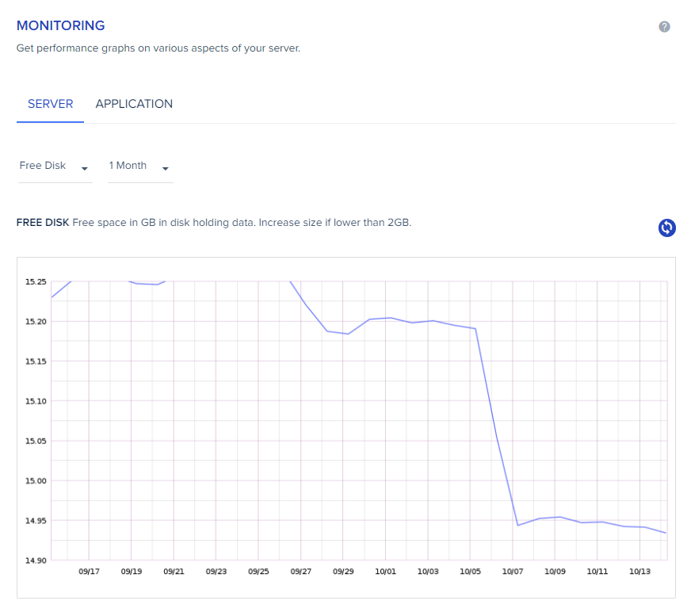Select the 10/13 date label on x-axis
Image resolution: width=691 pixels, height=616 pixels.
pos(639,571)
